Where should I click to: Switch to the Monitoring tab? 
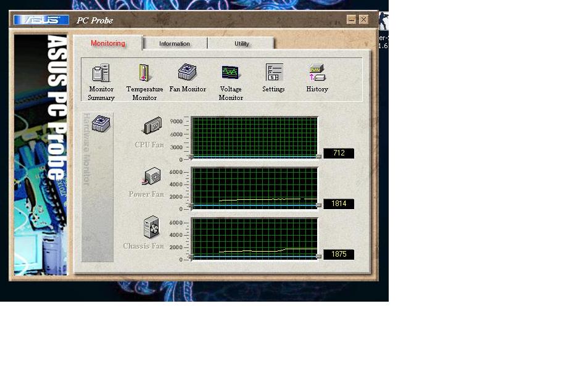(108, 43)
